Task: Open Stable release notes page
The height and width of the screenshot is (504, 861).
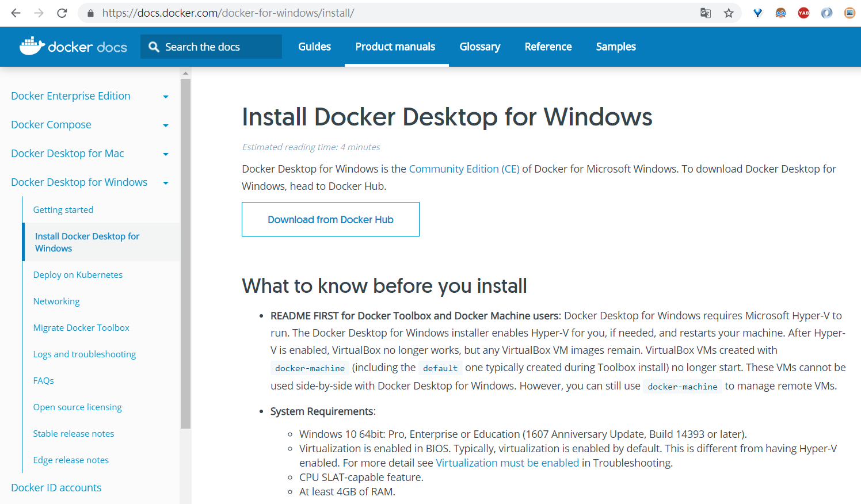Action: (74, 433)
